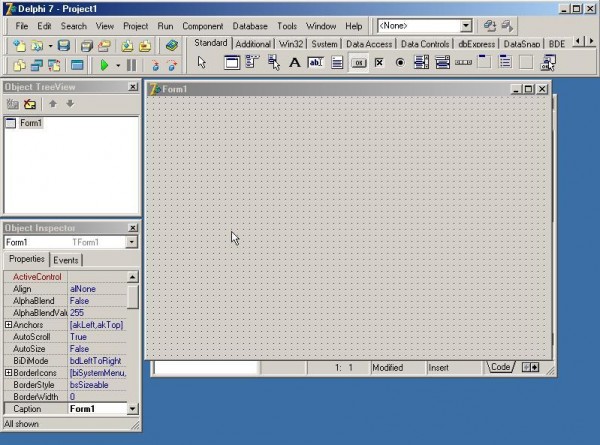Open the File menu
The image size is (600, 445).
tap(22, 26)
